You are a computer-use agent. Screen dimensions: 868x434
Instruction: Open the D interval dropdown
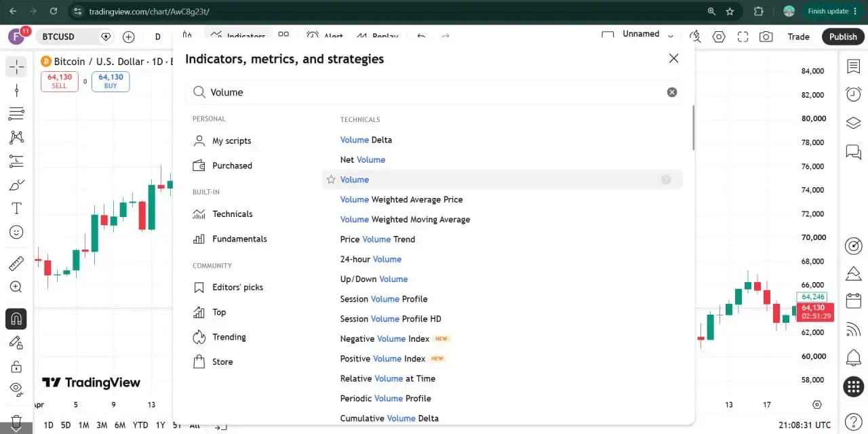point(158,37)
